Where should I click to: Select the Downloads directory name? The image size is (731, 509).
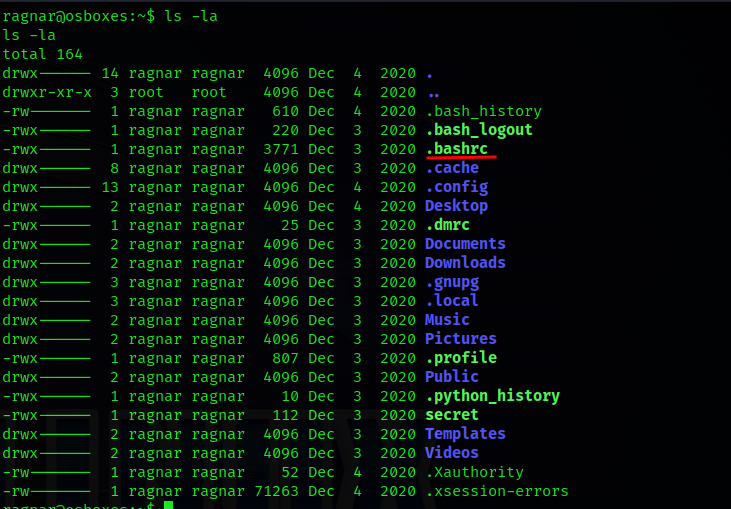[x=465, y=263]
